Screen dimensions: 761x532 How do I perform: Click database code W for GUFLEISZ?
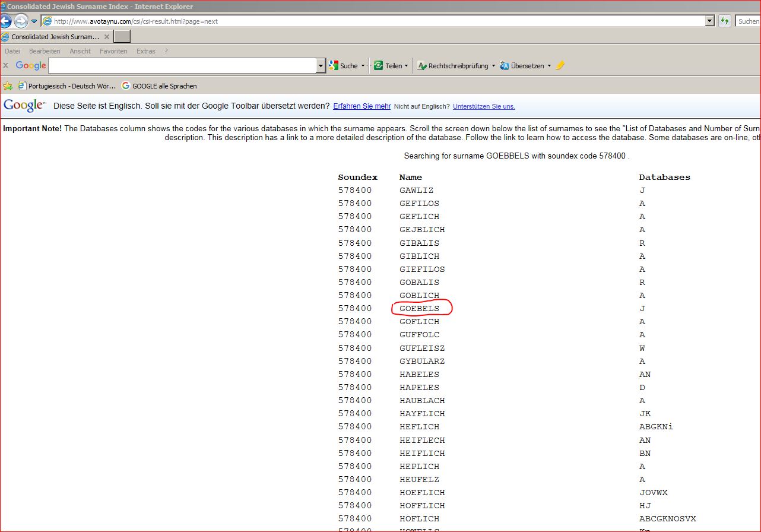[642, 348]
